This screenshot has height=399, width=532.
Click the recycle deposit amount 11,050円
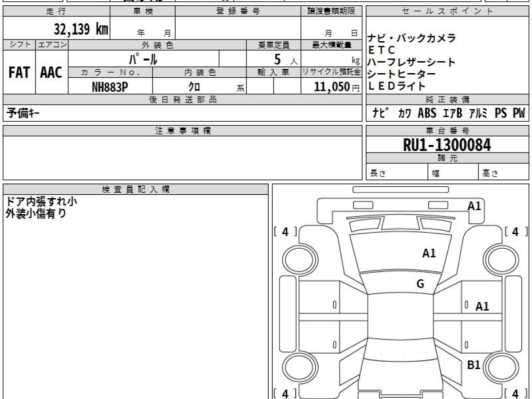[337, 87]
